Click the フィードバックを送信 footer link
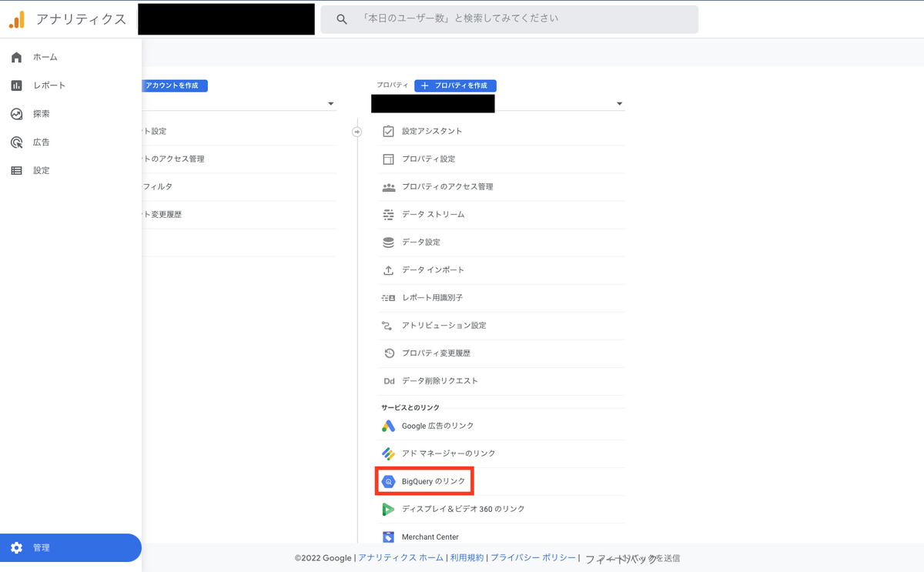Screen dimensions: 924x572 tap(632, 558)
